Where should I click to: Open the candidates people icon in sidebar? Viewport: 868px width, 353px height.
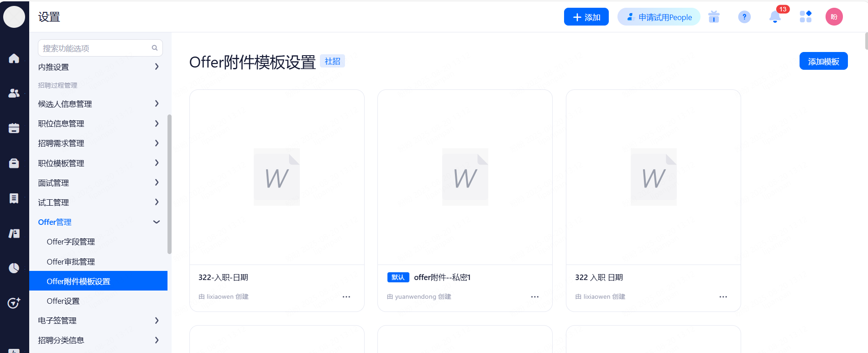[14, 93]
